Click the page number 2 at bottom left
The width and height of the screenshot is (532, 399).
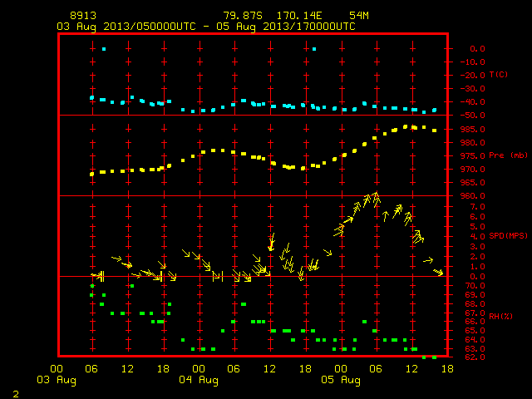[x=16, y=394]
